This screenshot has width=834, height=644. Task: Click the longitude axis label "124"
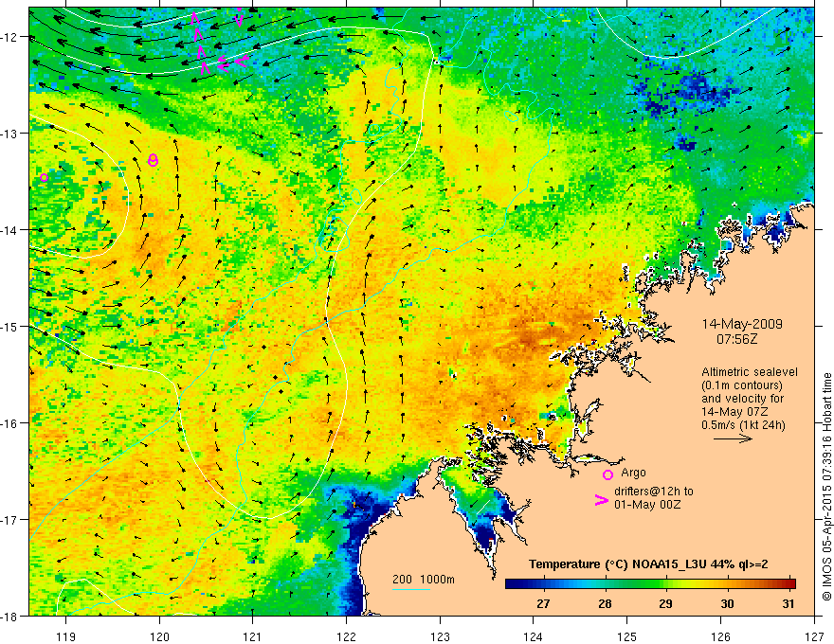(x=534, y=636)
